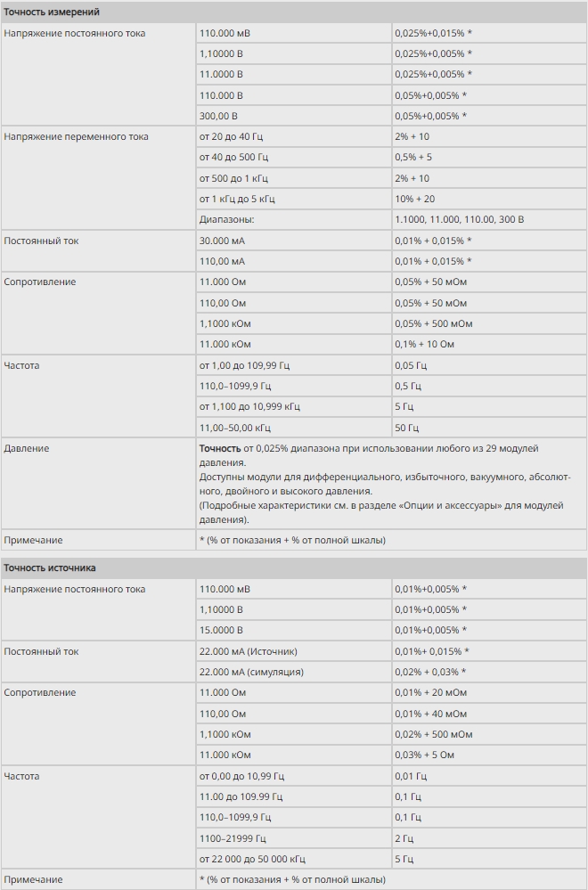Click the 'Диапазоны:' cell
This screenshot has width=588, height=890.
(x=227, y=219)
